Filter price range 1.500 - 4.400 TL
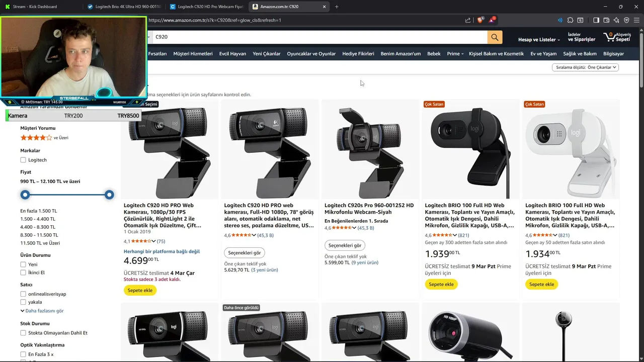The image size is (644, 362). [38, 219]
